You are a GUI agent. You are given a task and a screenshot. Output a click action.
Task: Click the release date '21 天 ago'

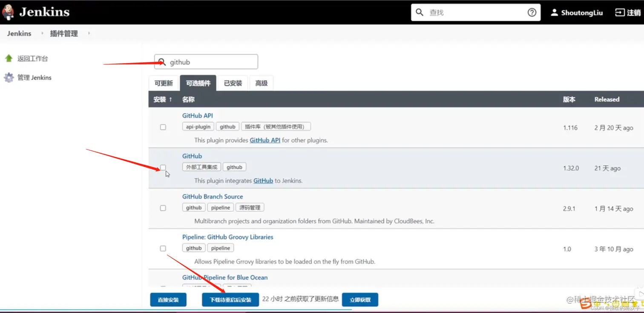point(607,168)
